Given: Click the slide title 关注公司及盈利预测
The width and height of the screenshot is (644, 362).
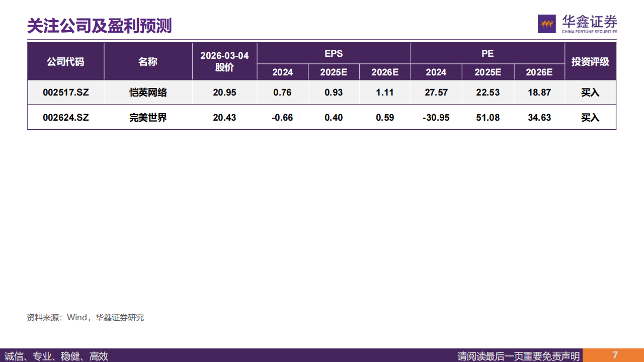Looking at the screenshot, I should [x=99, y=26].
